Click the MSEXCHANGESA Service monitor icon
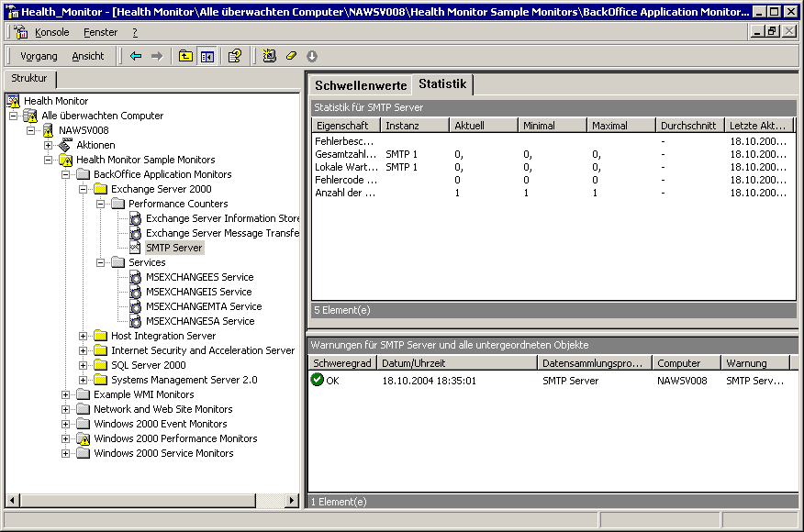The height and width of the screenshot is (532, 804). (x=135, y=321)
